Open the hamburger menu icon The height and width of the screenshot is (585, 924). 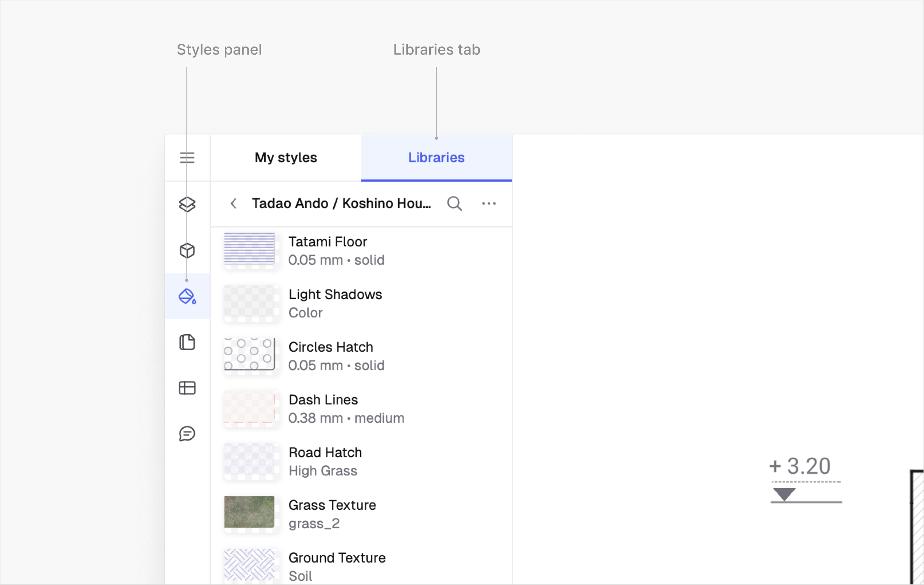pos(187,158)
